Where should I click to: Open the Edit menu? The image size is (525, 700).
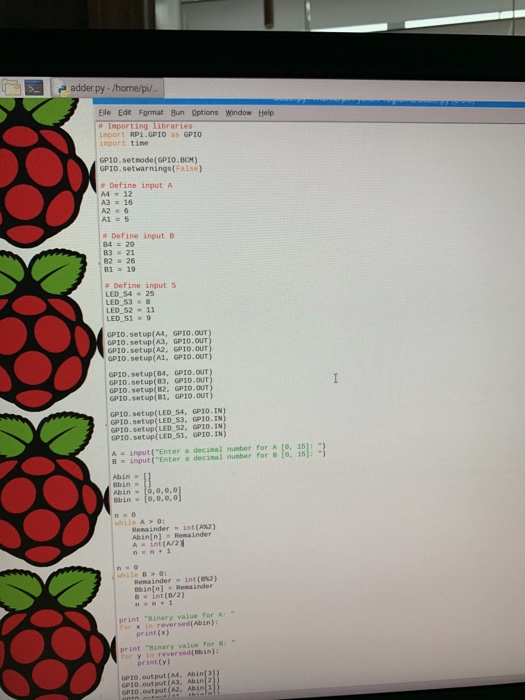[x=125, y=112]
